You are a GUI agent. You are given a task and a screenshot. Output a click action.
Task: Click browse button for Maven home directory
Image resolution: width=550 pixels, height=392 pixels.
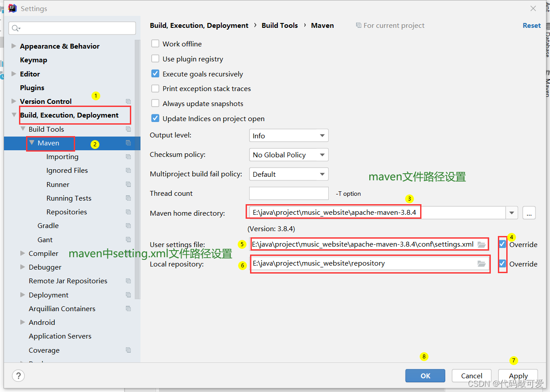tap(529, 213)
